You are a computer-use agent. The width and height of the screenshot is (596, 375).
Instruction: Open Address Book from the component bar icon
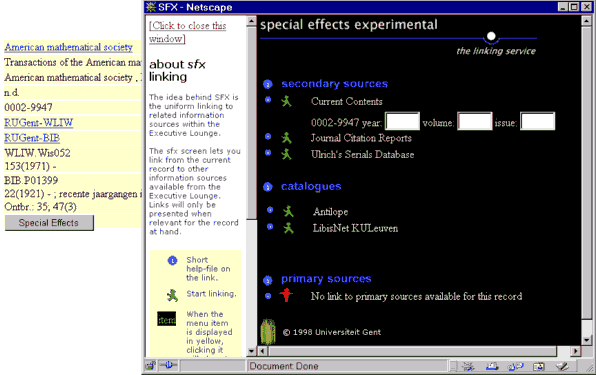click(x=539, y=366)
